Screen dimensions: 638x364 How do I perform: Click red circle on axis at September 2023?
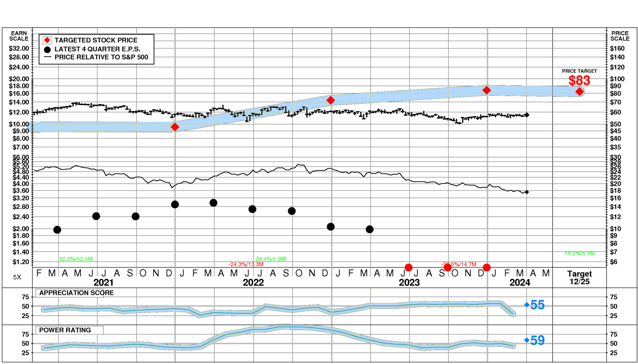[448, 268]
